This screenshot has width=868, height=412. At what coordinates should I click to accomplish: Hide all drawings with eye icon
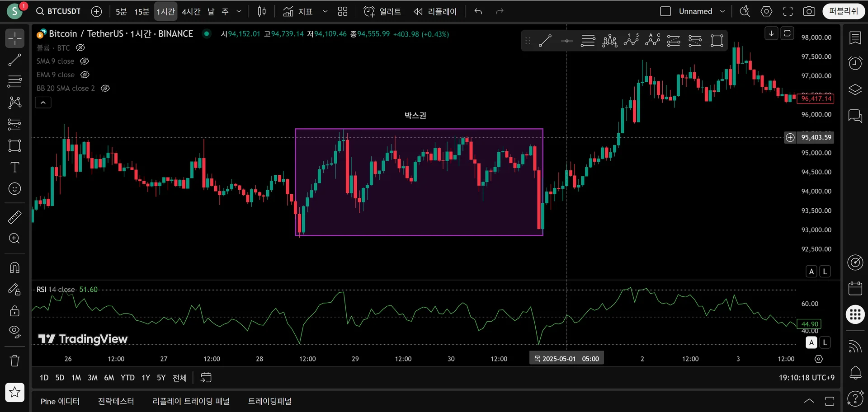(15, 332)
